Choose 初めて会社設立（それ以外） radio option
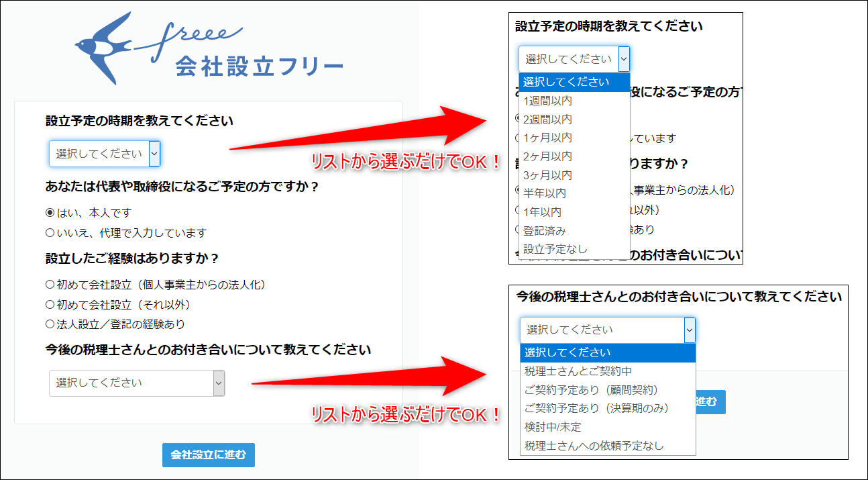The image size is (868, 480). click(x=50, y=305)
